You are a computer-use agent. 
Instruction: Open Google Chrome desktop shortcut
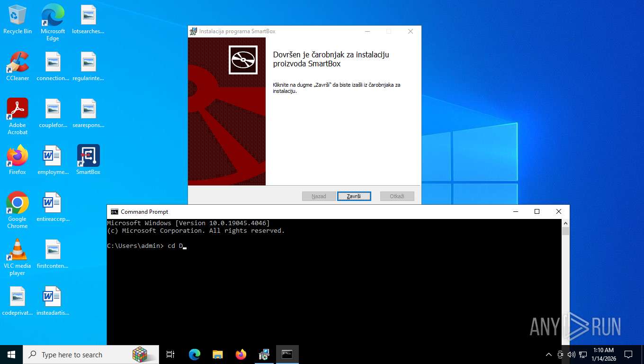[18, 210]
